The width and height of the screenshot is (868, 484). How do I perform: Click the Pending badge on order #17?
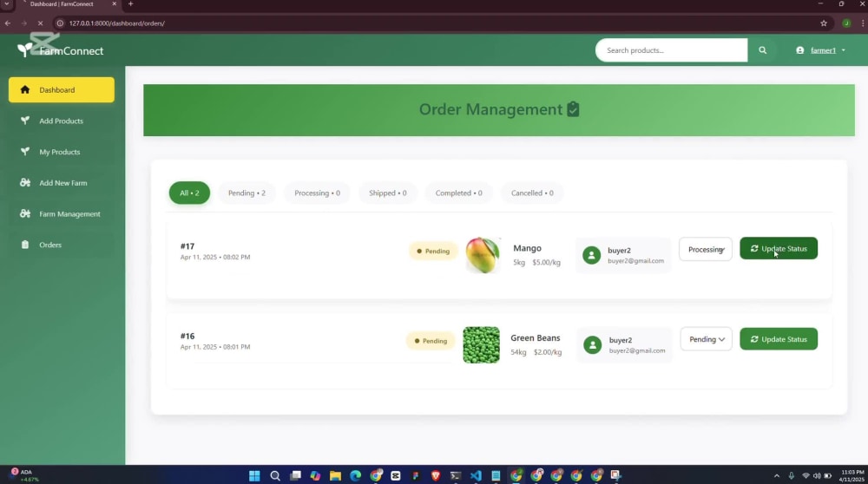click(x=433, y=252)
